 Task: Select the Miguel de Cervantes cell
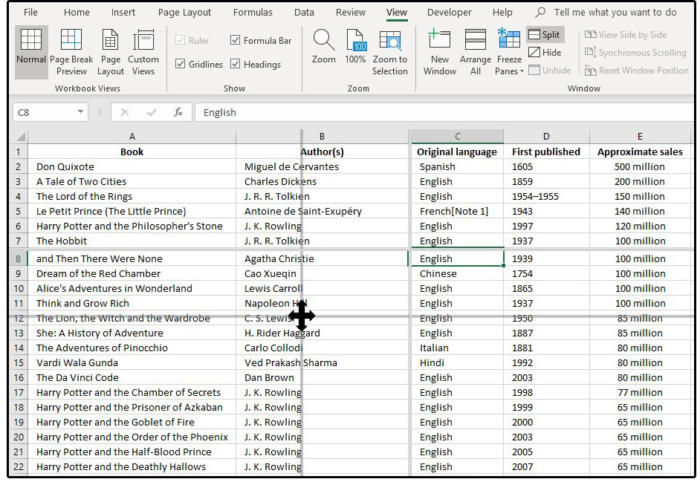322,166
